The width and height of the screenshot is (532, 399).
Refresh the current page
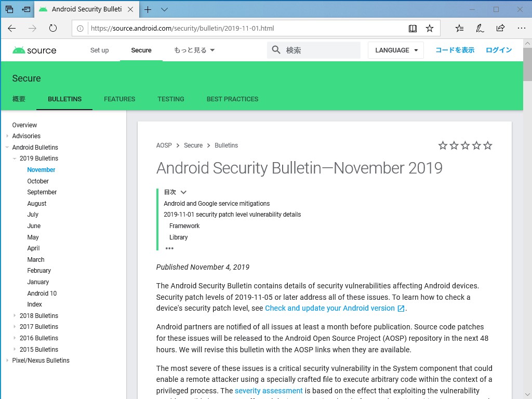tap(53, 28)
